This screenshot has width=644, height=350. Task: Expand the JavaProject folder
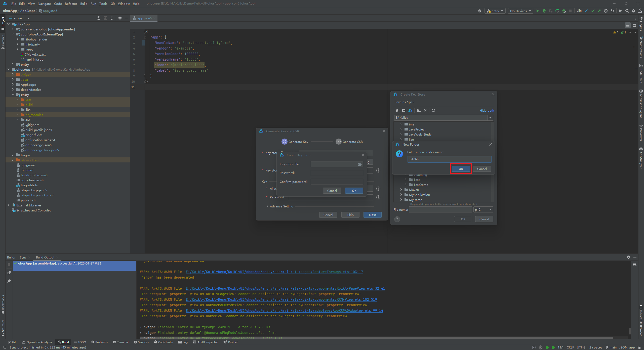(401, 129)
